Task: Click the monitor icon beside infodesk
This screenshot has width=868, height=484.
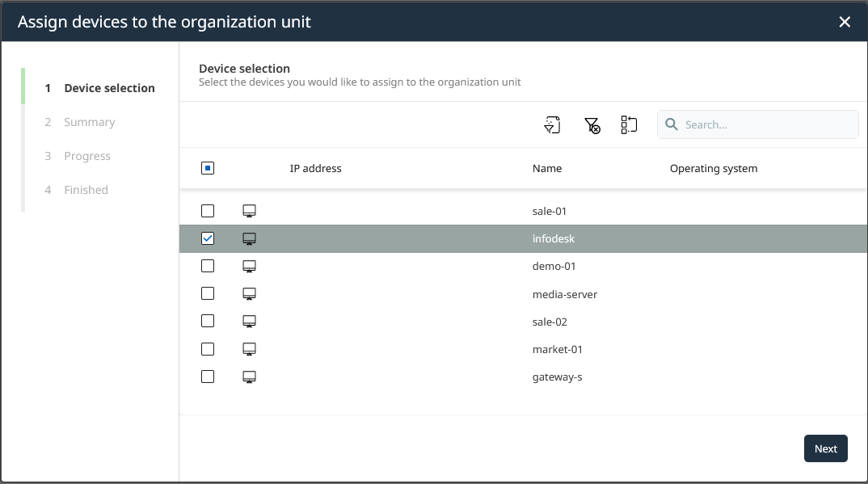Action: coord(249,238)
